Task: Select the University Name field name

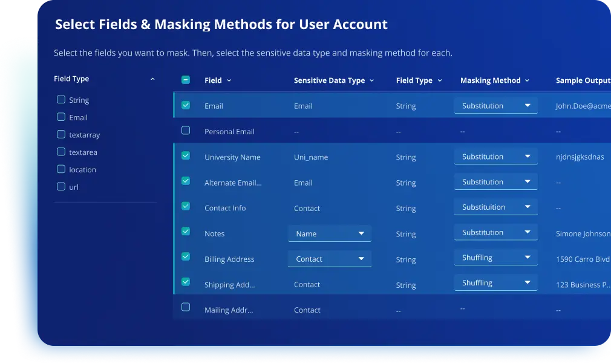Action: [x=232, y=157]
